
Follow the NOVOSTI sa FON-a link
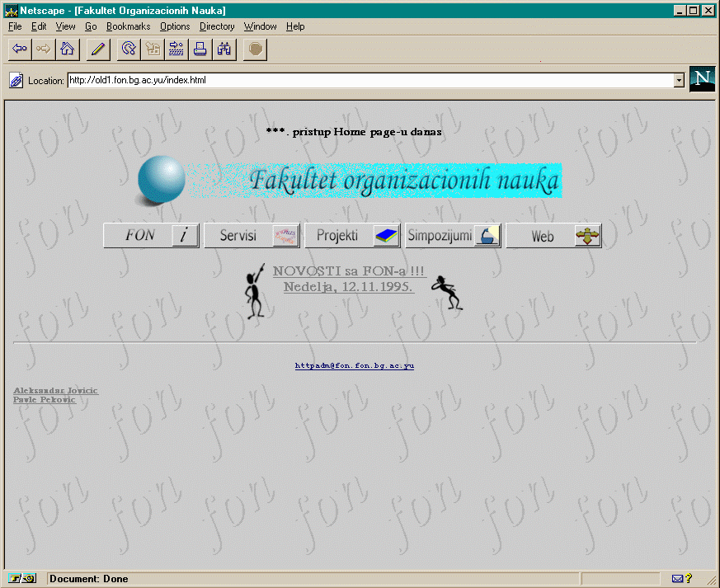point(349,270)
